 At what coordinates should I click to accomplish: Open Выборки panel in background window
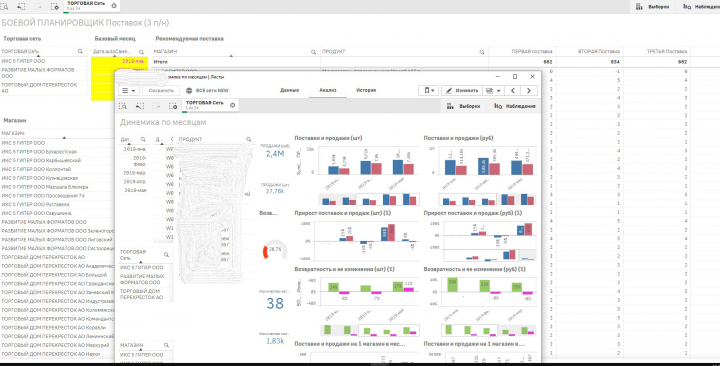[x=652, y=7]
